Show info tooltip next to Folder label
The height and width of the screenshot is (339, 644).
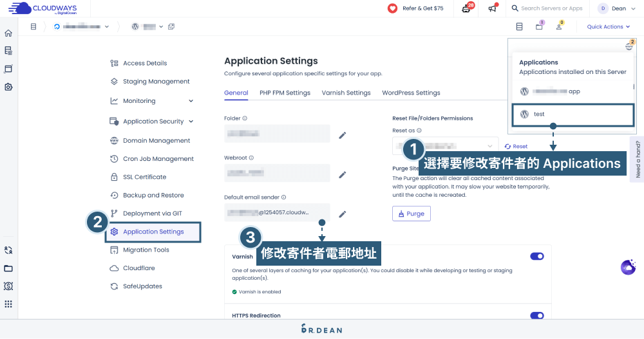[x=245, y=118]
